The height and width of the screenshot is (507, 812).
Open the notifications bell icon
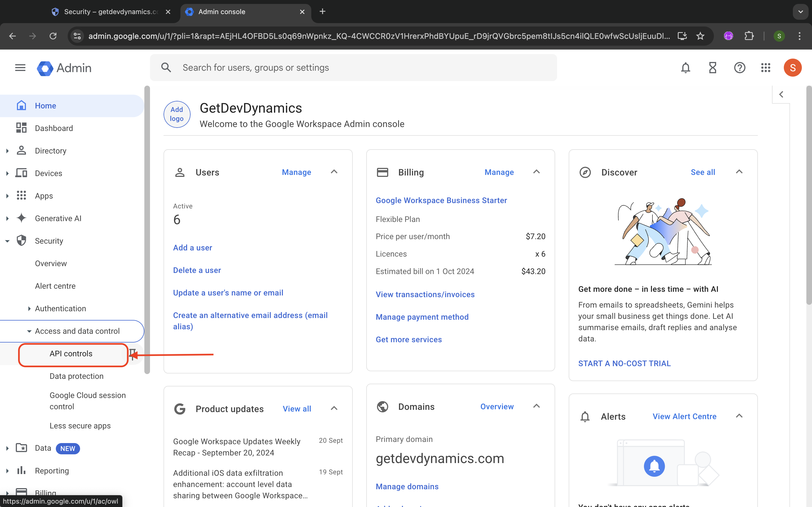point(685,68)
